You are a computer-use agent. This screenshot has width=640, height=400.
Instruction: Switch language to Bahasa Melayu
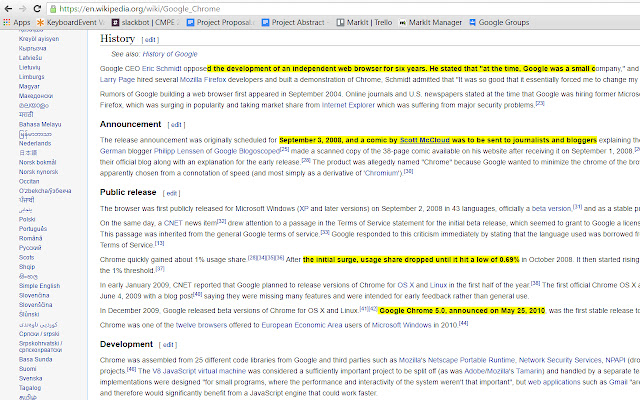coord(40,124)
